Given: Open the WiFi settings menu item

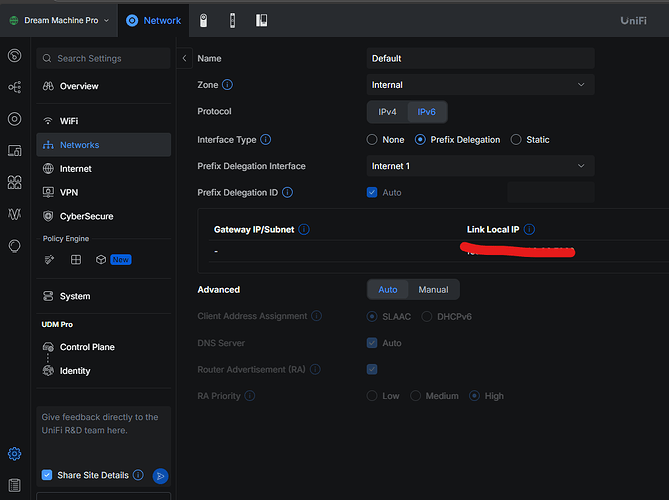Looking at the screenshot, I should pyautogui.click(x=68, y=121).
